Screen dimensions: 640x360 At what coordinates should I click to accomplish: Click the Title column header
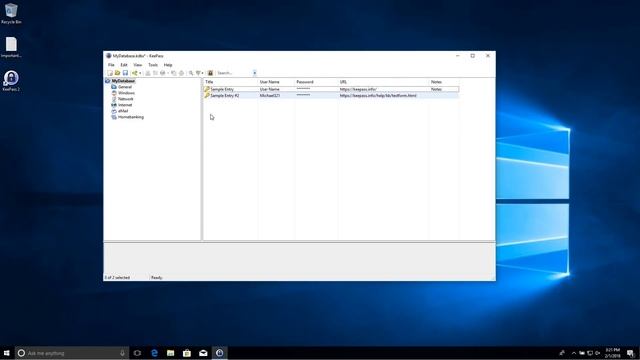(x=231, y=82)
